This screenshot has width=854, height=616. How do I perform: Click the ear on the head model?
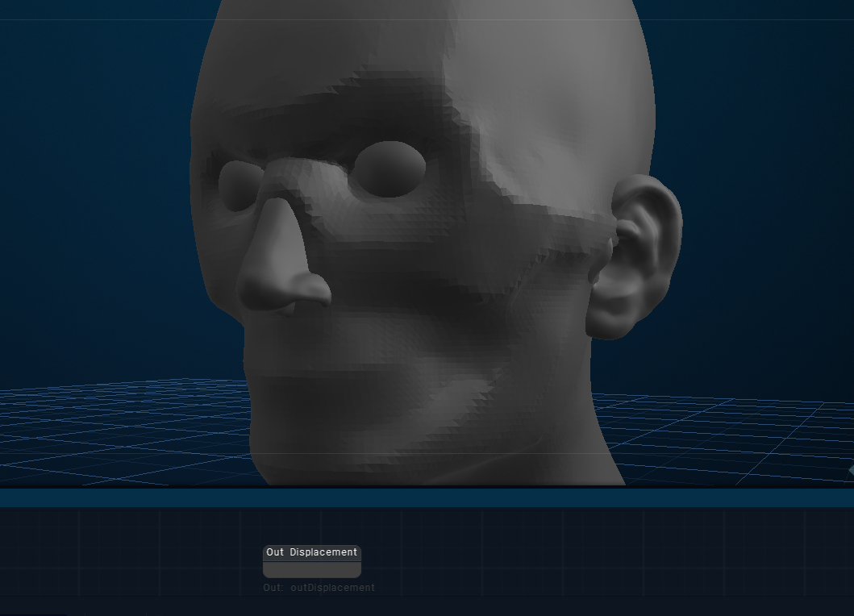[639, 254]
